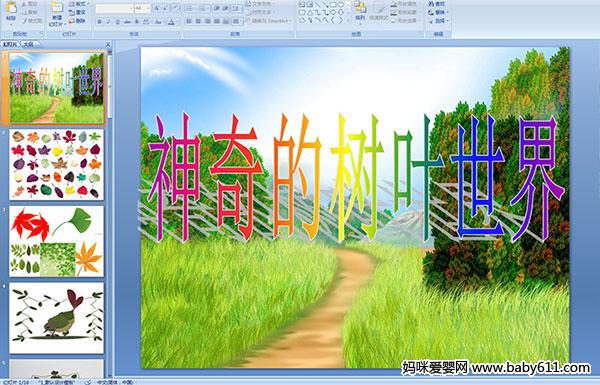This screenshot has height=385, width=600.
Task: Select the bird leaf-art slide thumbnail
Action: [x=57, y=318]
